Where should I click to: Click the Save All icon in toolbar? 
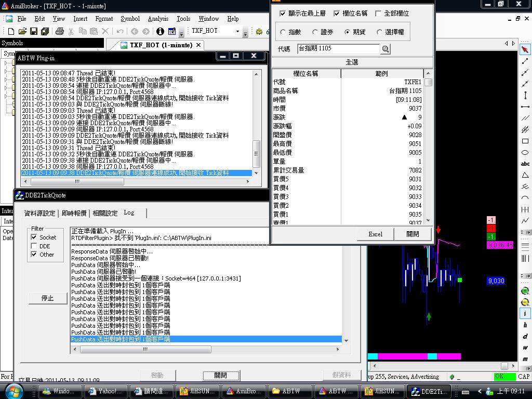45,31
